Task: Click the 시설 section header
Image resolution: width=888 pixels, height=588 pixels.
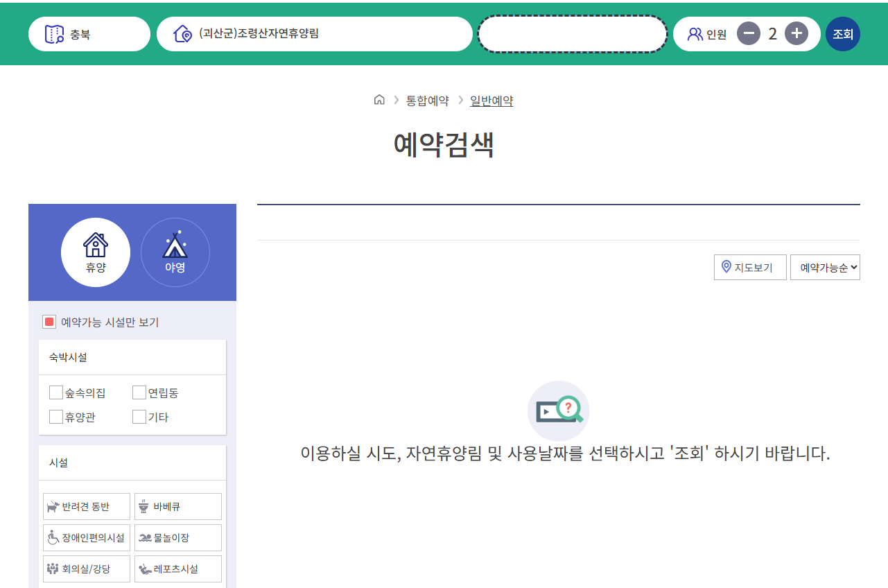Action: pos(58,462)
